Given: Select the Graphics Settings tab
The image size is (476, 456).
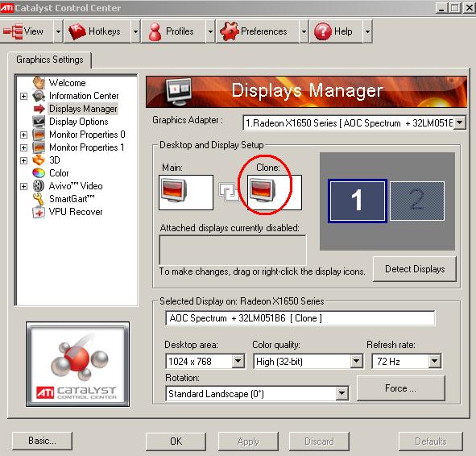Looking at the screenshot, I should click(x=50, y=60).
